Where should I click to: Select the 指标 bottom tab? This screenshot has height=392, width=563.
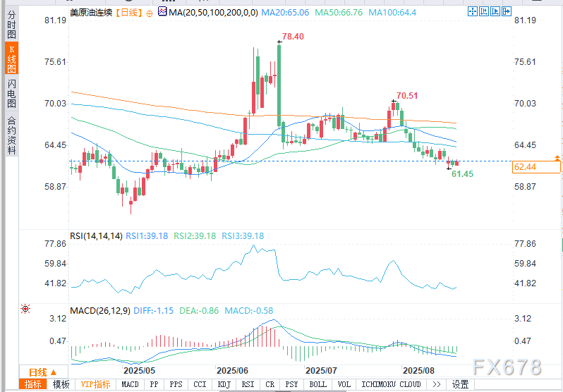pos(33,384)
